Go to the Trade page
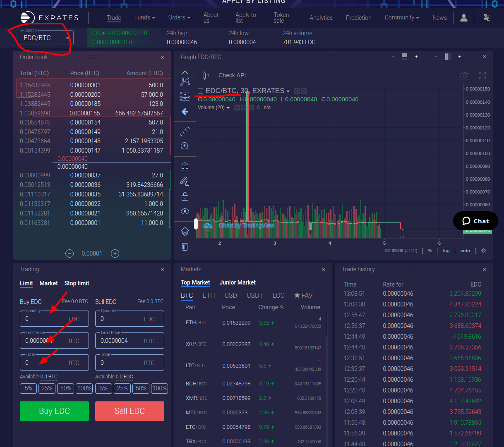 point(114,18)
